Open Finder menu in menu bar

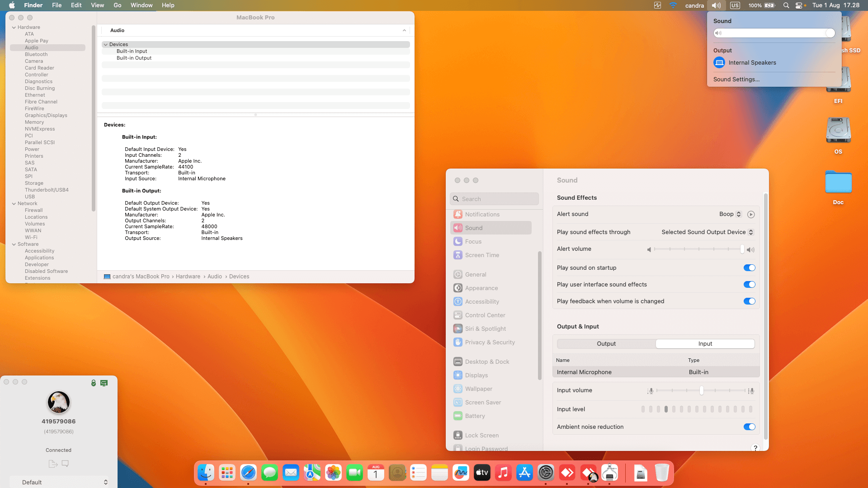pyautogui.click(x=33, y=5)
